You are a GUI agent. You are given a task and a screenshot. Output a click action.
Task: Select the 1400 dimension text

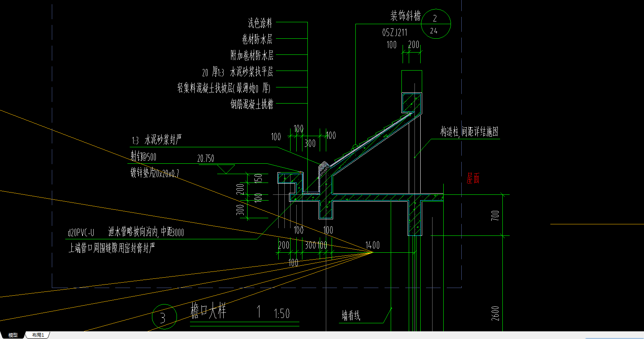[x=372, y=245]
